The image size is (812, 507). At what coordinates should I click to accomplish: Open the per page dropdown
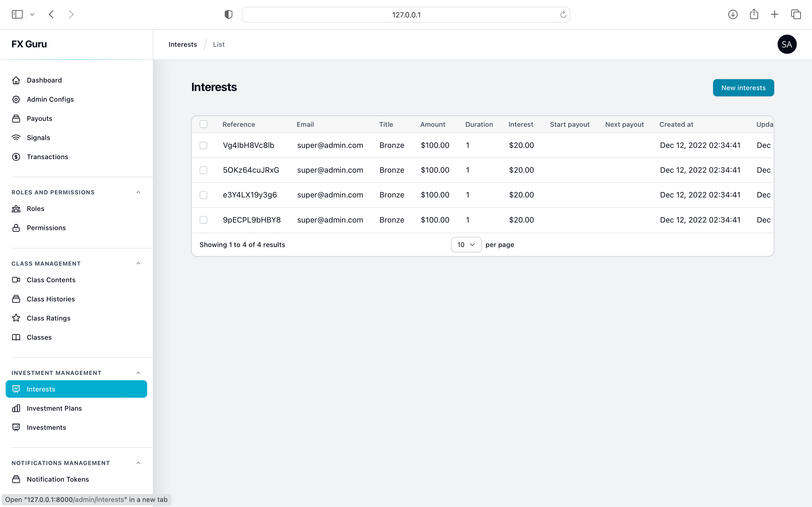tap(466, 245)
